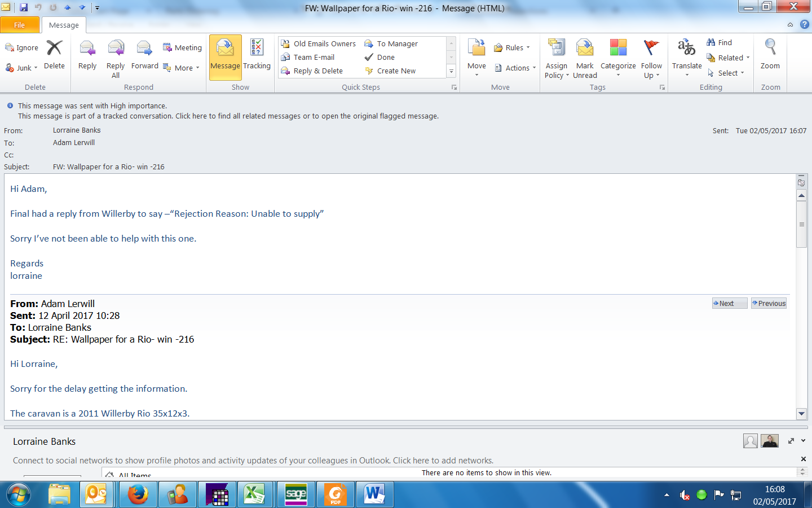Minimize the ribbon using the caret toggle
812x508 pixels.
[790, 25]
